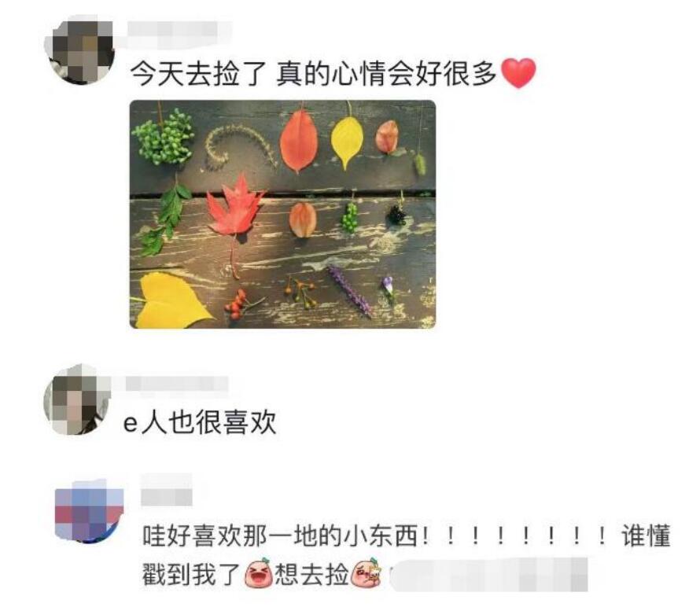Image resolution: width=700 pixels, height=611 pixels.
Task: Tap peach emoji after "想去捡"
Action: pos(367,573)
